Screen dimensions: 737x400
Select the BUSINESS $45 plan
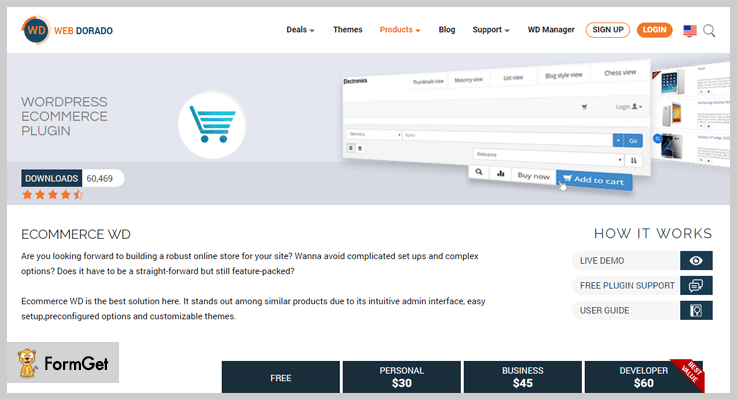[523, 377]
